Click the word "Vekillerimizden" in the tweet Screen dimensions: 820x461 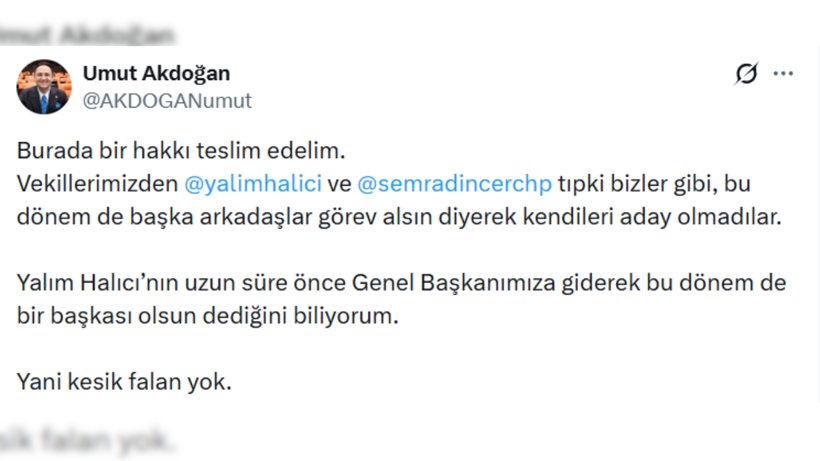coord(99,184)
